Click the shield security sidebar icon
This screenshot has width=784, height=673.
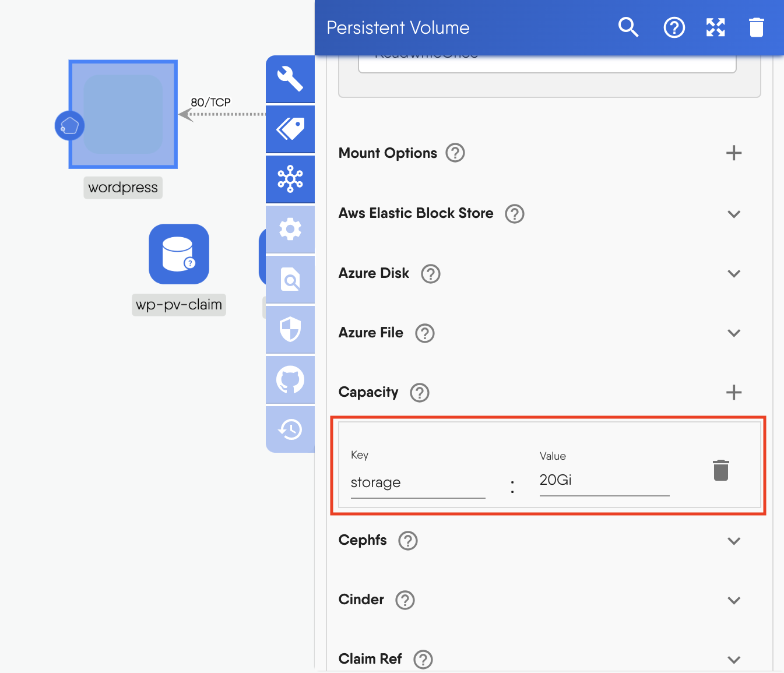290,330
